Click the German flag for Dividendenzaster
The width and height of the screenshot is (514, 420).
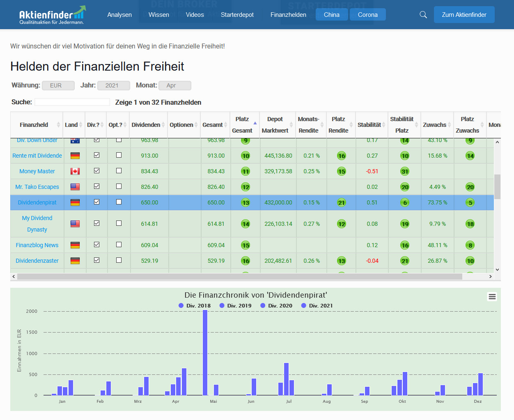(75, 261)
